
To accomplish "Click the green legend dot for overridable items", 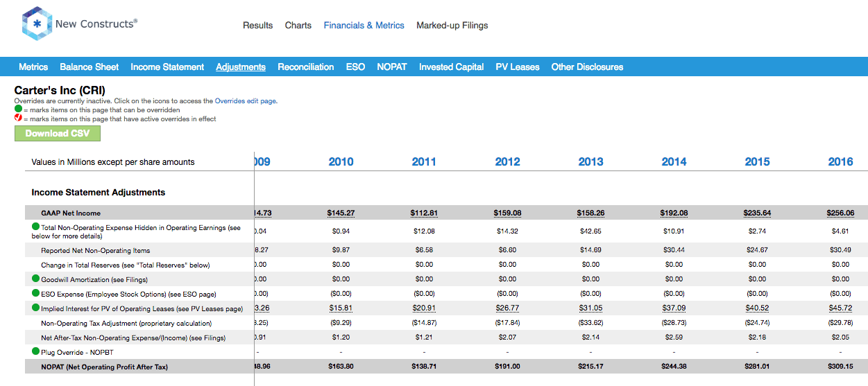I will tap(18, 109).
